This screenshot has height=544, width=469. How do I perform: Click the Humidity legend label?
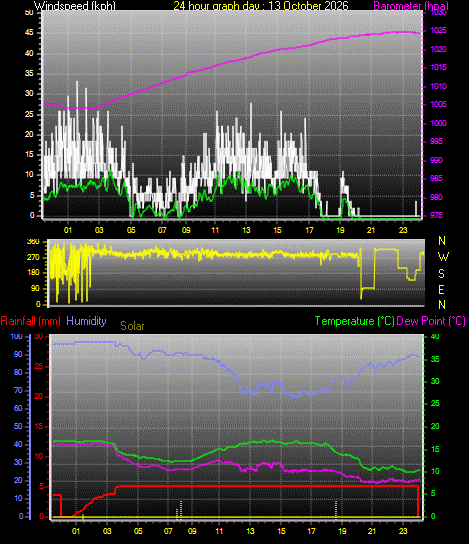[x=86, y=321]
